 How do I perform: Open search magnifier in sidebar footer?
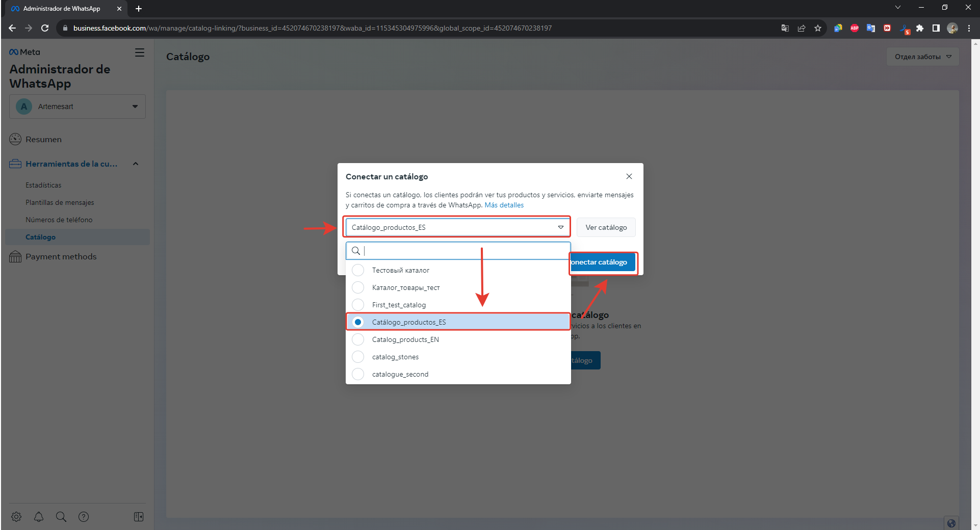[61, 517]
